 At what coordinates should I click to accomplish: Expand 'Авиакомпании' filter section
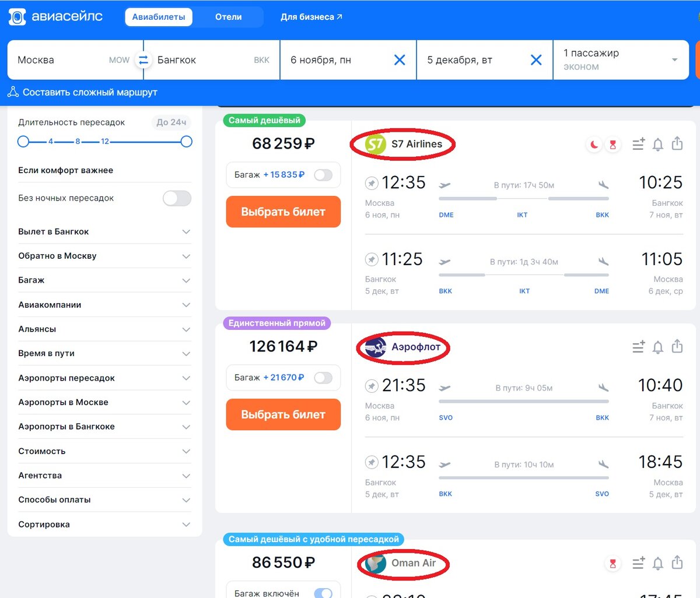104,305
